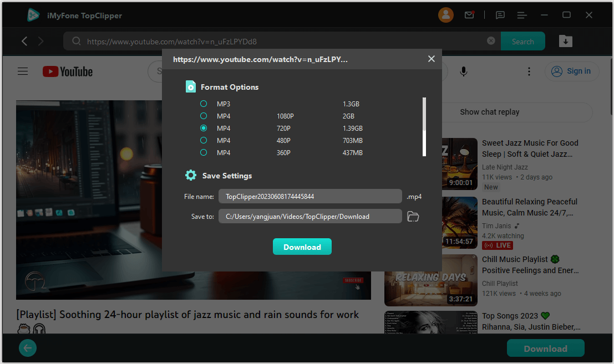Open the feedback chat icon

point(500,15)
